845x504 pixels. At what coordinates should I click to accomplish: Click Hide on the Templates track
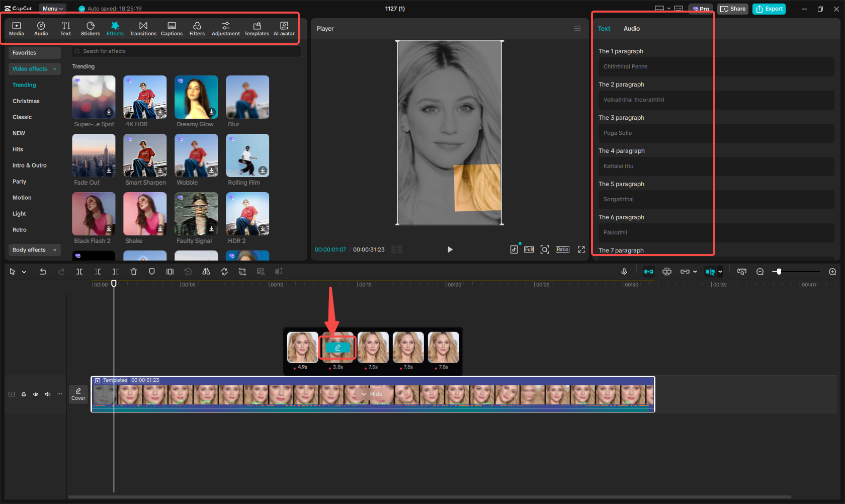tap(373, 394)
